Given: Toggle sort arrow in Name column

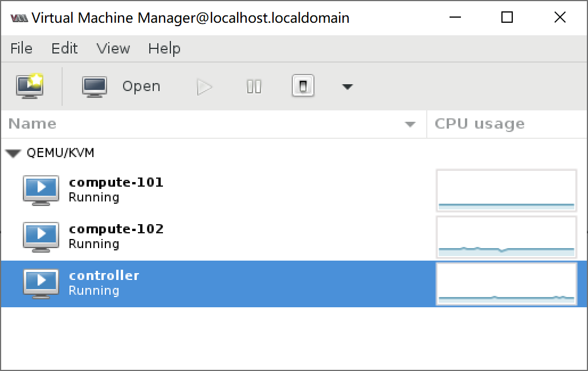Looking at the screenshot, I should click(x=410, y=124).
